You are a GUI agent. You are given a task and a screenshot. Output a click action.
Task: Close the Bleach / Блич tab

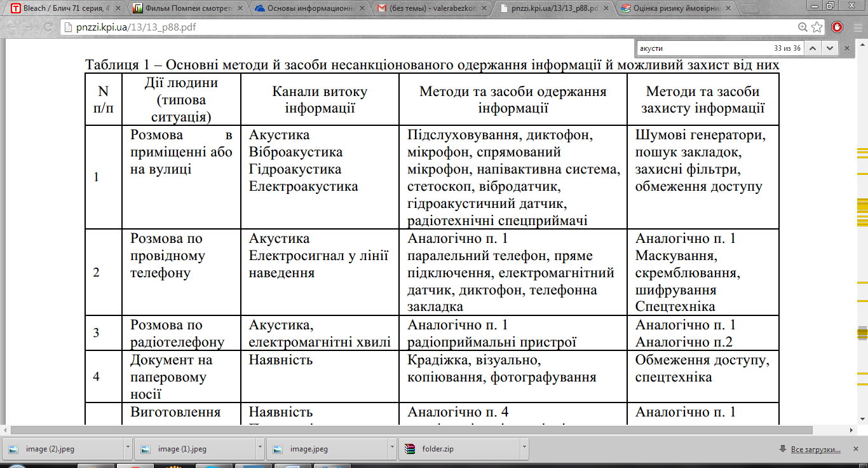coord(118,9)
